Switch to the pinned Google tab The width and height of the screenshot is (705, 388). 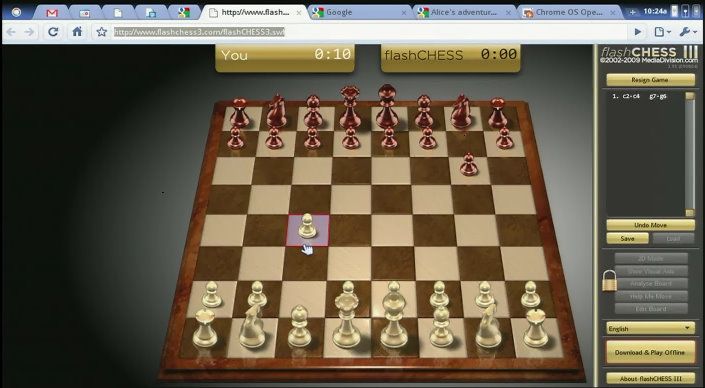click(x=183, y=13)
